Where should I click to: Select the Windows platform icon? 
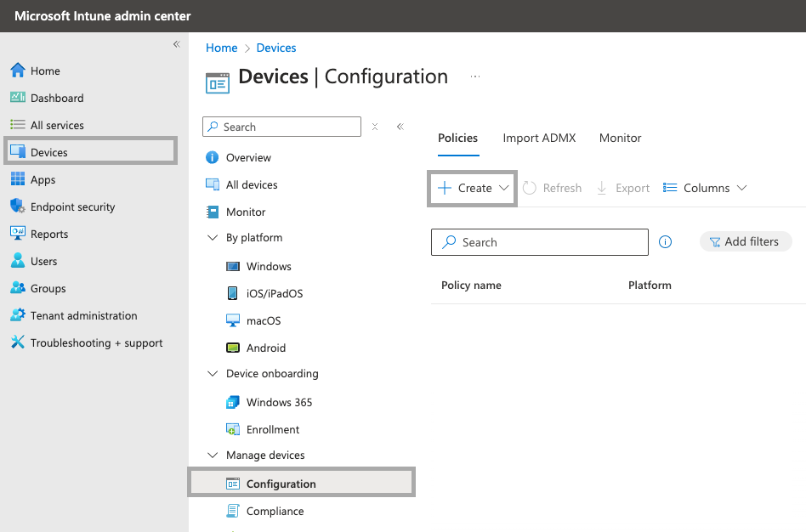pos(232,266)
